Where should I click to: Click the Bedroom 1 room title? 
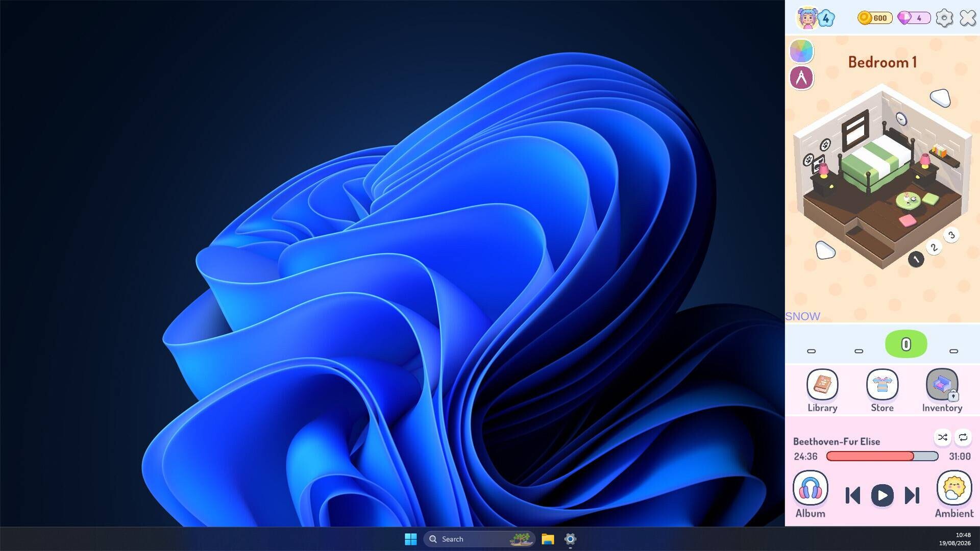coord(883,62)
